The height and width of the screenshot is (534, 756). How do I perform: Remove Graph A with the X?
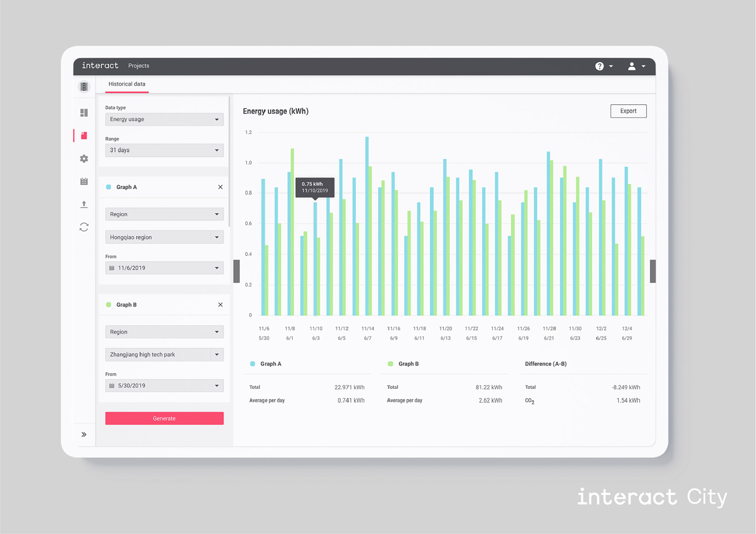220,187
